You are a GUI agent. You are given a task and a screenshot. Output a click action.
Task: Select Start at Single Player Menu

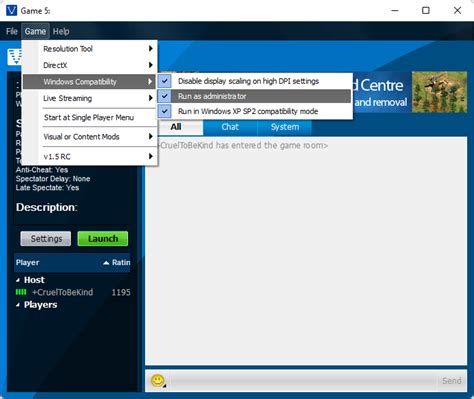(x=89, y=117)
